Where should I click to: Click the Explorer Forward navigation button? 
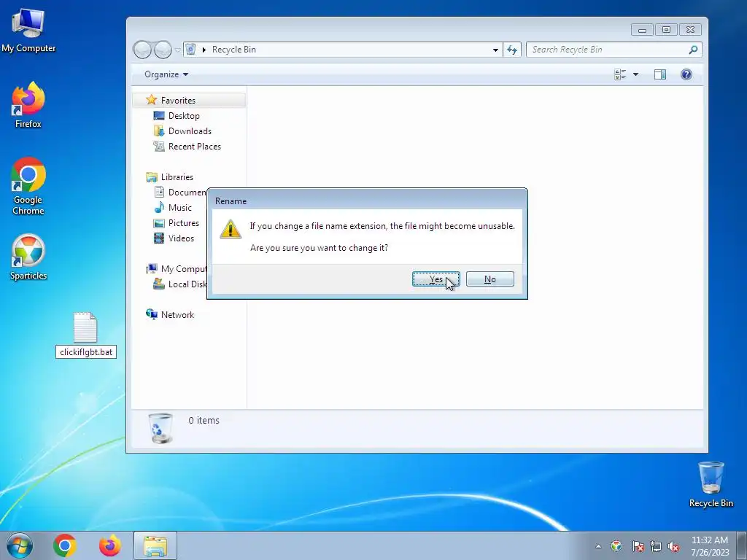point(163,50)
